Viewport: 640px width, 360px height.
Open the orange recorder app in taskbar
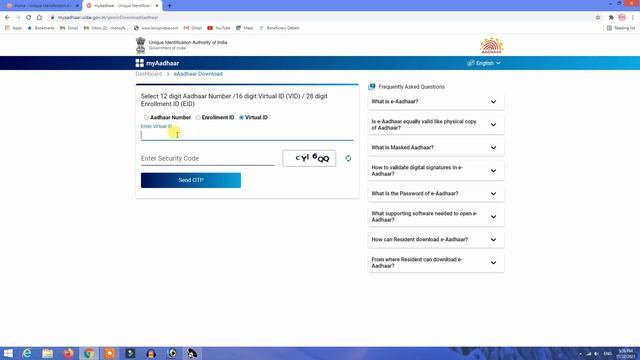click(x=110, y=353)
